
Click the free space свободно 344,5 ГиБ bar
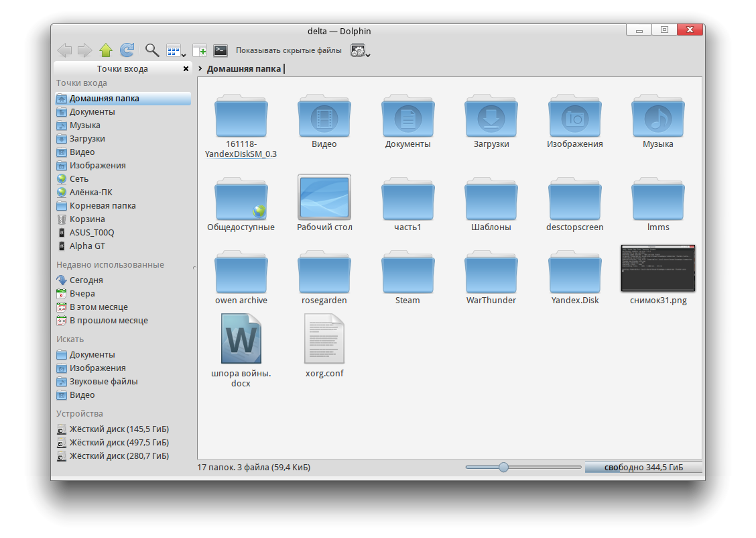tap(643, 467)
